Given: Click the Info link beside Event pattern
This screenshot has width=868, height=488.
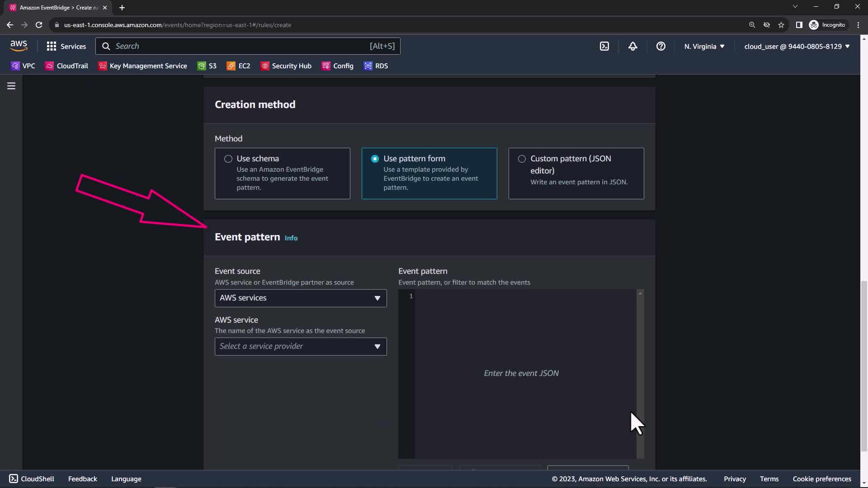Looking at the screenshot, I should tap(291, 238).
